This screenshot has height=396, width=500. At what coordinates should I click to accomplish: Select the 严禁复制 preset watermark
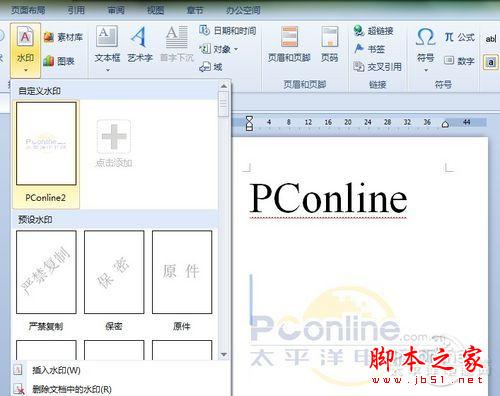(46, 272)
